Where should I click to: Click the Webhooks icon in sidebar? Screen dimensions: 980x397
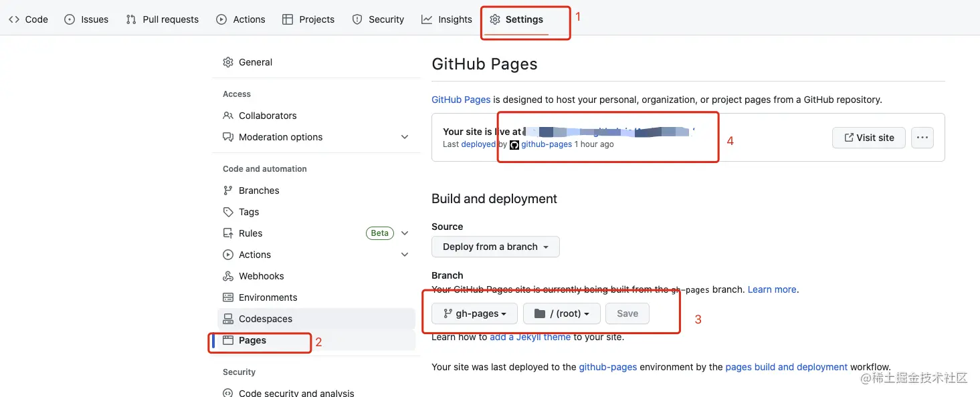click(x=228, y=276)
